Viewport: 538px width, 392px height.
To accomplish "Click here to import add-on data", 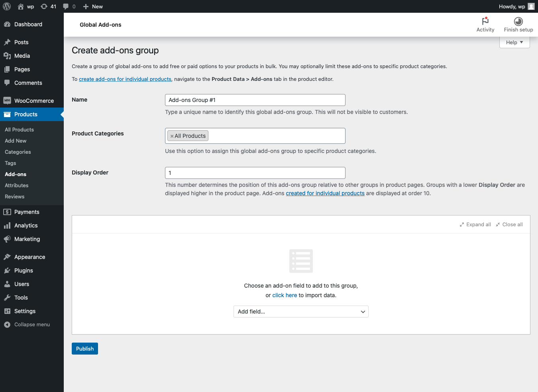I will tap(285, 295).
